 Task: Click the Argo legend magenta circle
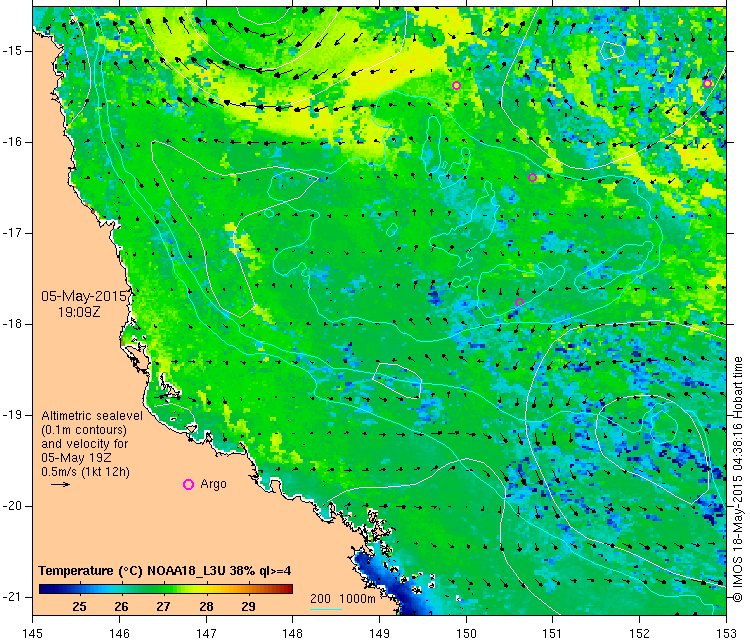point(188,485)
